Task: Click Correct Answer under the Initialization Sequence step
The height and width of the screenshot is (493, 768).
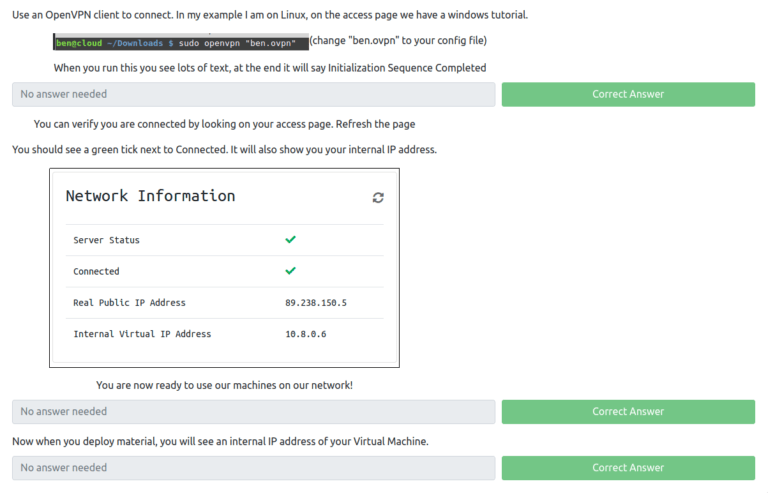Action: pos(628,94)
